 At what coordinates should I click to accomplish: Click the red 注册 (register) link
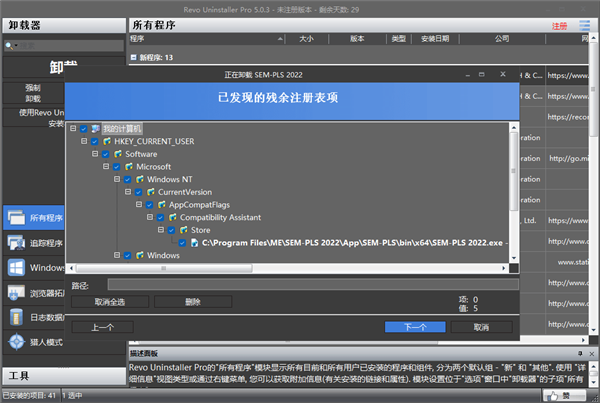coord(559,26)
